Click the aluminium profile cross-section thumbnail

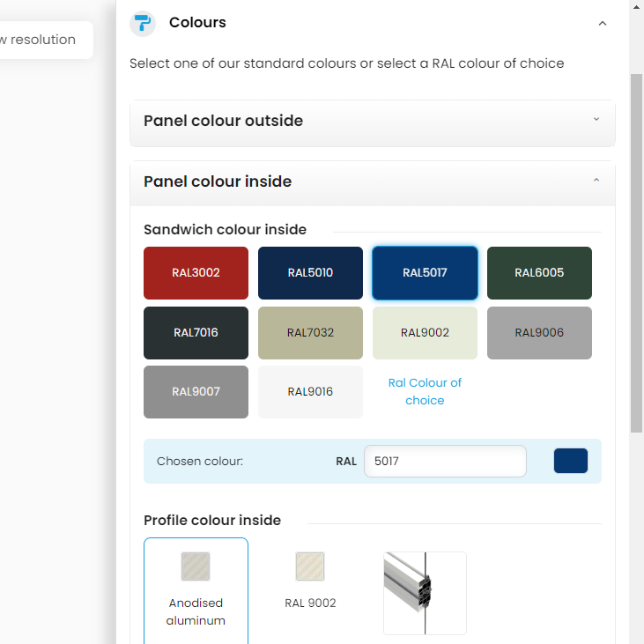point(425,593)
